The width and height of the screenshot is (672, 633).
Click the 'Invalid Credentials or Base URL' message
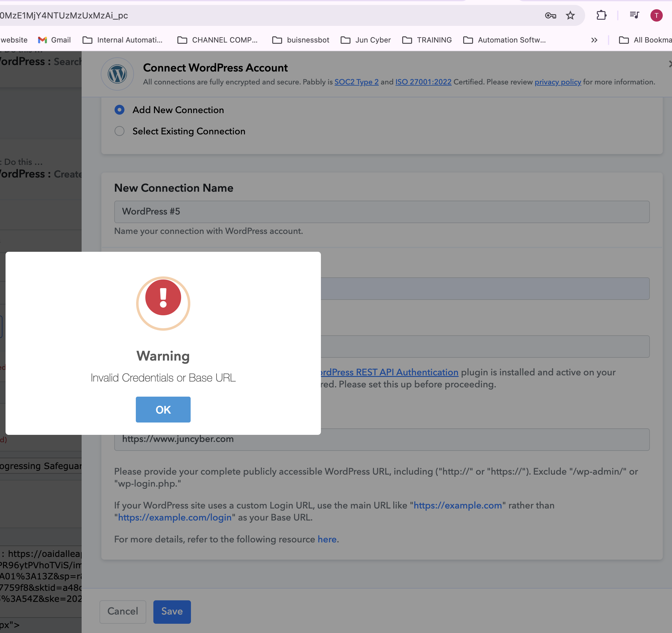[x=163, y=378]
